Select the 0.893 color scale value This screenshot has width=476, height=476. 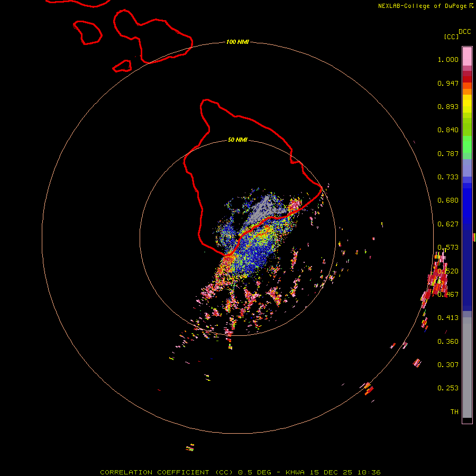click(x=448, y=106)
